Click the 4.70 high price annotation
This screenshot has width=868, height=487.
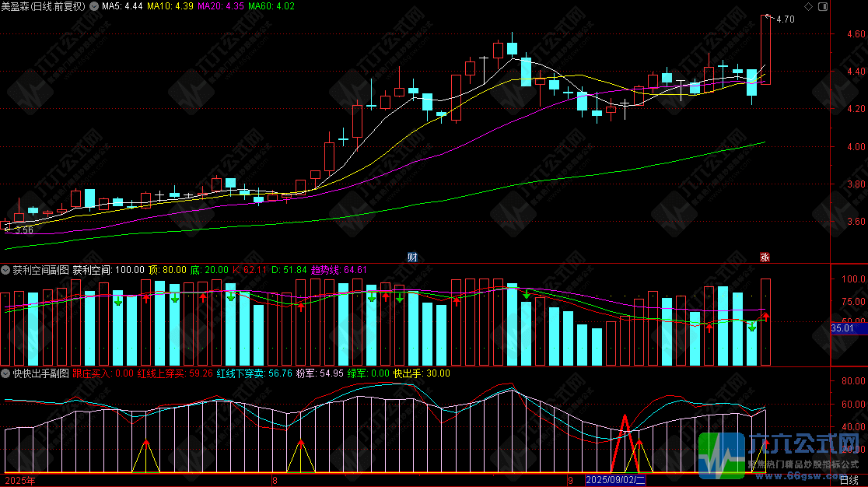tap(786, 19)
